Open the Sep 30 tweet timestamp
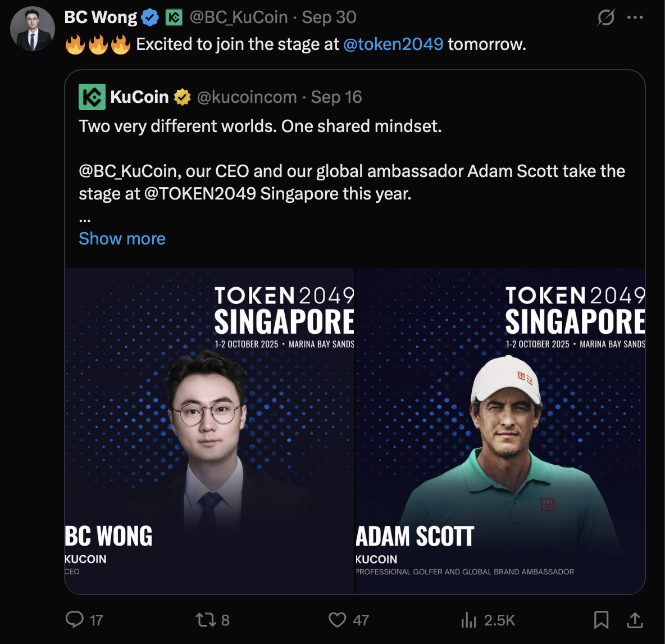The height and width of the screenshot is (644, 665). [329, 17]
